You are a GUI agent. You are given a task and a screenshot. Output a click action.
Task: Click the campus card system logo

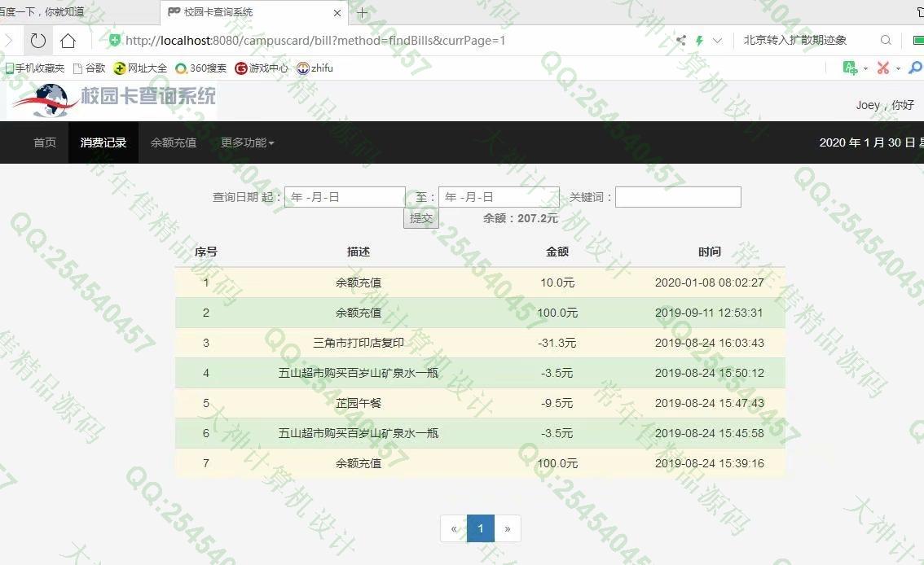tap(112, 100)
